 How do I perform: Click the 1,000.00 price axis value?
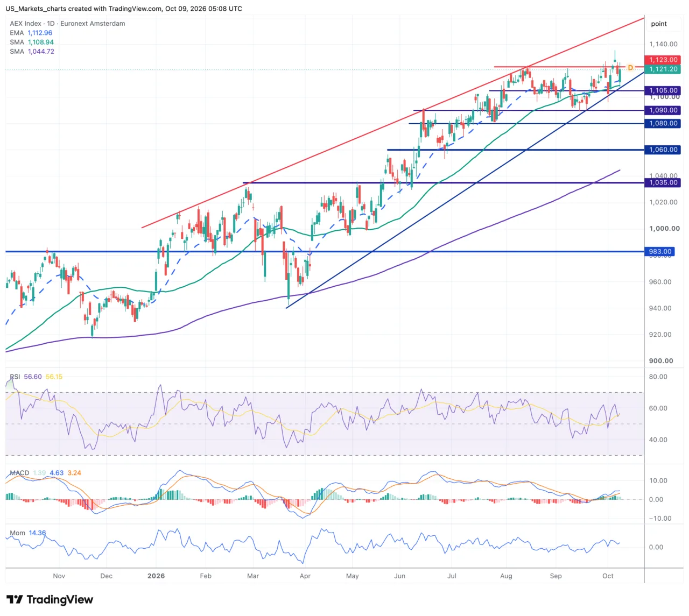pos(664,228)
